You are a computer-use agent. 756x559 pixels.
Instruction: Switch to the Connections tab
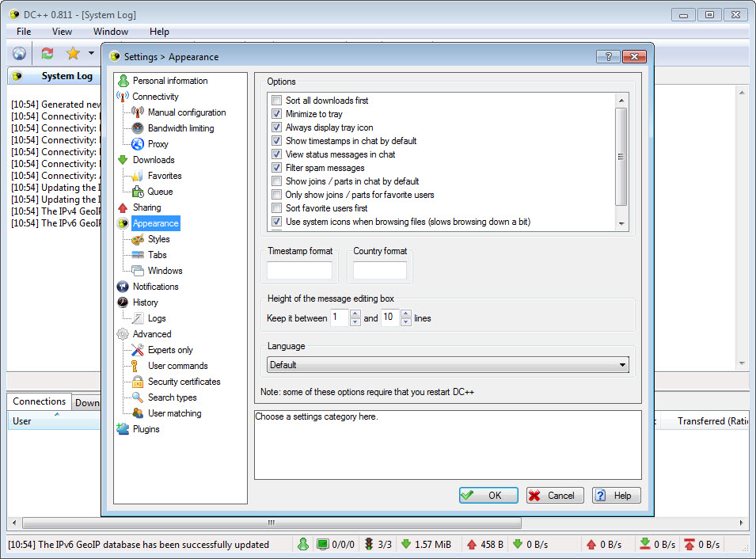39,401
